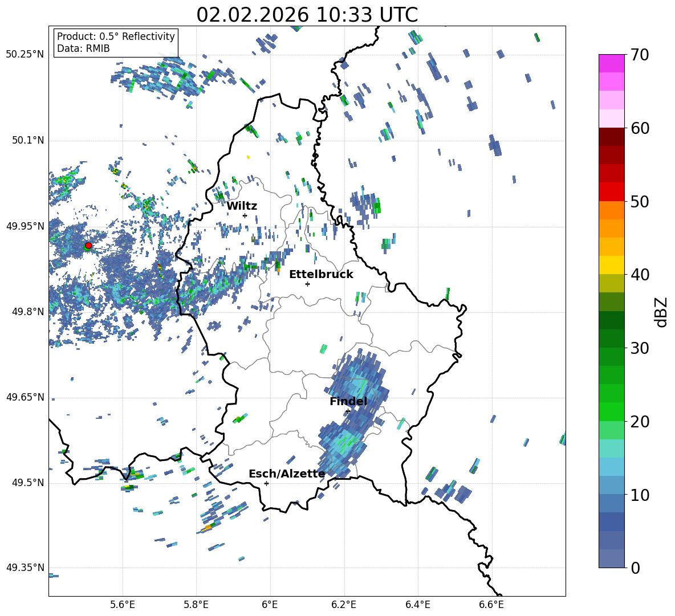Click the 70 tick label on colorbar
This screenshot has width=675, height=616.
(x=640, y=55)
